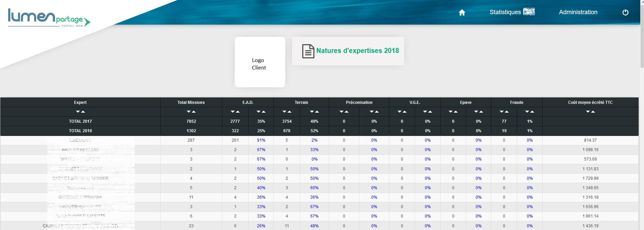Viewport: 644px width, 230px height.
Task: Sort Fraude count column descending
Action: click(502, 112)
